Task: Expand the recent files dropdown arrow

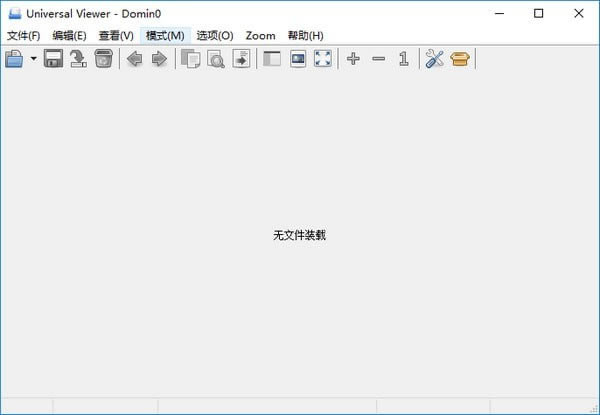Action: point(34,59)
